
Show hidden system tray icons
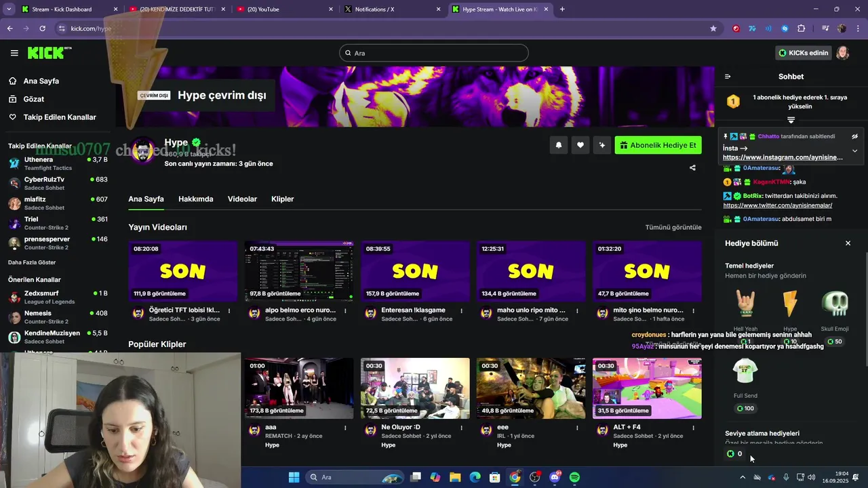743,477
